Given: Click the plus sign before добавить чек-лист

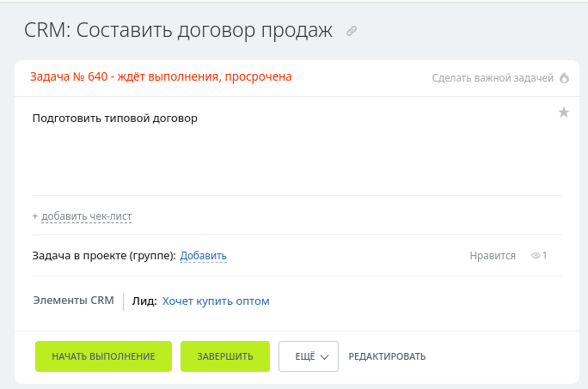Looking at the screenshot, I should 35,216.
